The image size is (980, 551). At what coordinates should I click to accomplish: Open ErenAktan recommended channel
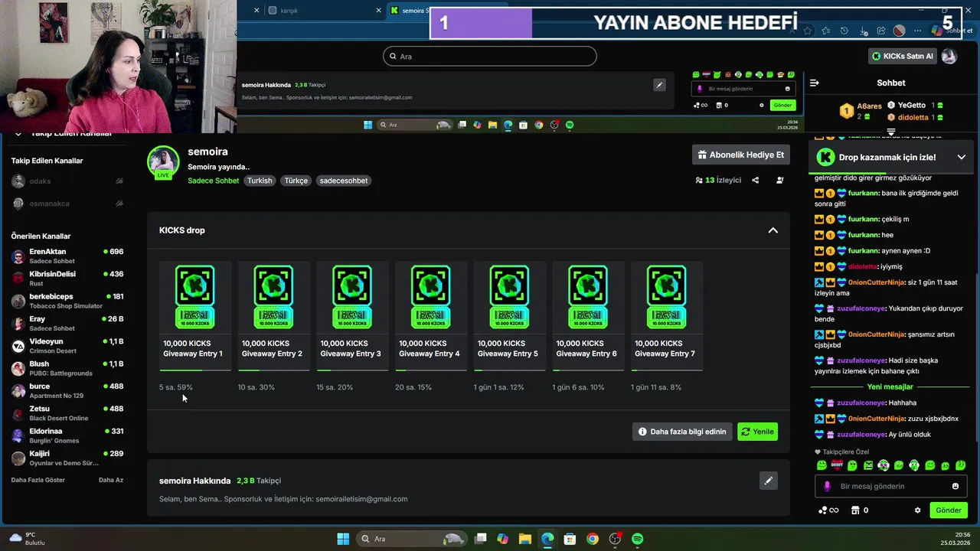(67, 256)
